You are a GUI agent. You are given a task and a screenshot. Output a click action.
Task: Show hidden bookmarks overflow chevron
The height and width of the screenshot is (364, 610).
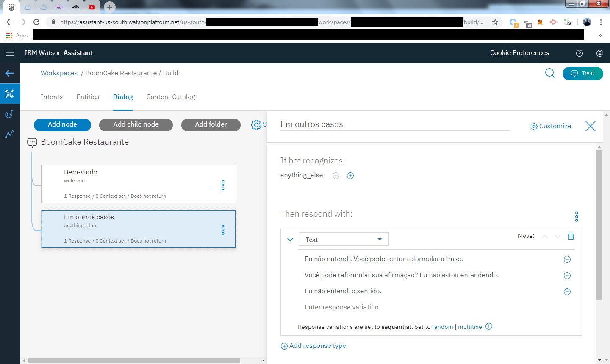600,36
